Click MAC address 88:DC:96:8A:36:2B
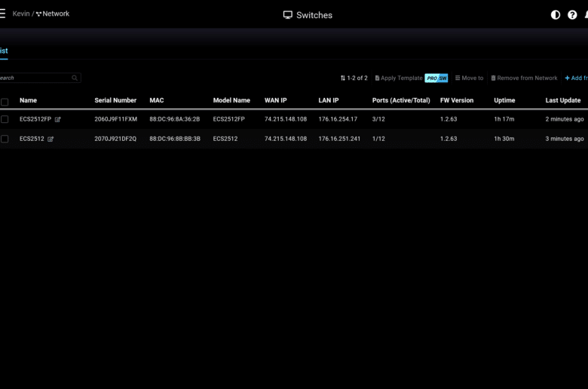This screenshot has width=588, height=389. pos(175,119)
